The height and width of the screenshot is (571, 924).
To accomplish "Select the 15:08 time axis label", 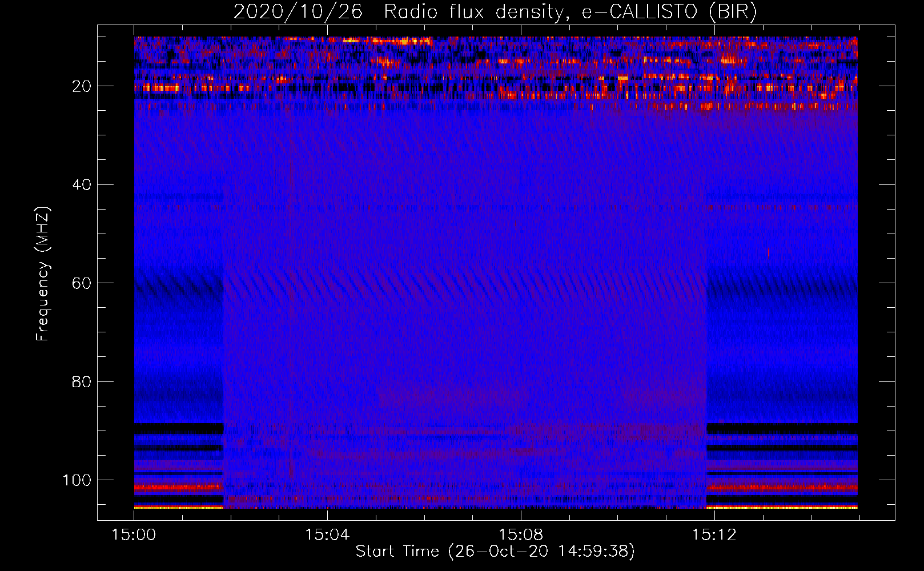I will click(x=520, y=535).
